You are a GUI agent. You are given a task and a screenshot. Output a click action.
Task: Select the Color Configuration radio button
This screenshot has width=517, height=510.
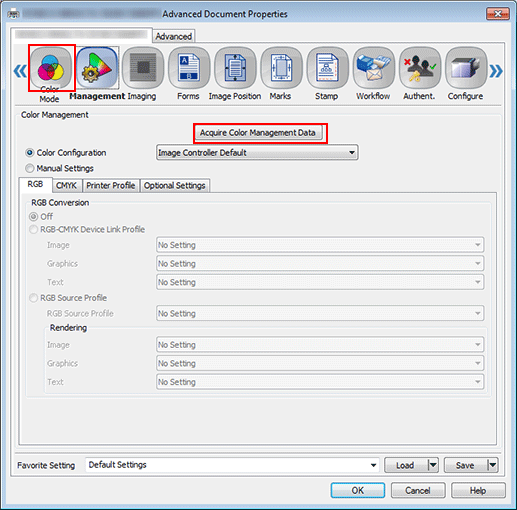point(30,153)
